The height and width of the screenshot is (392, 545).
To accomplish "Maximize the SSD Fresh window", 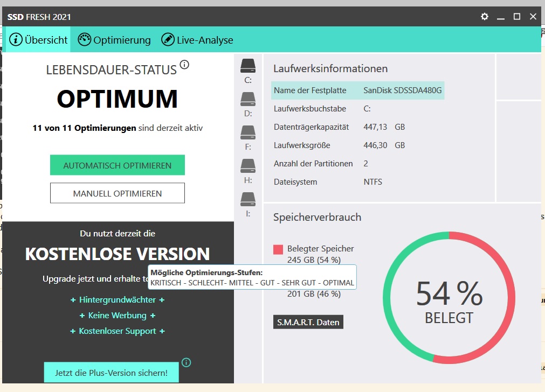I will [x=517, y=17].
